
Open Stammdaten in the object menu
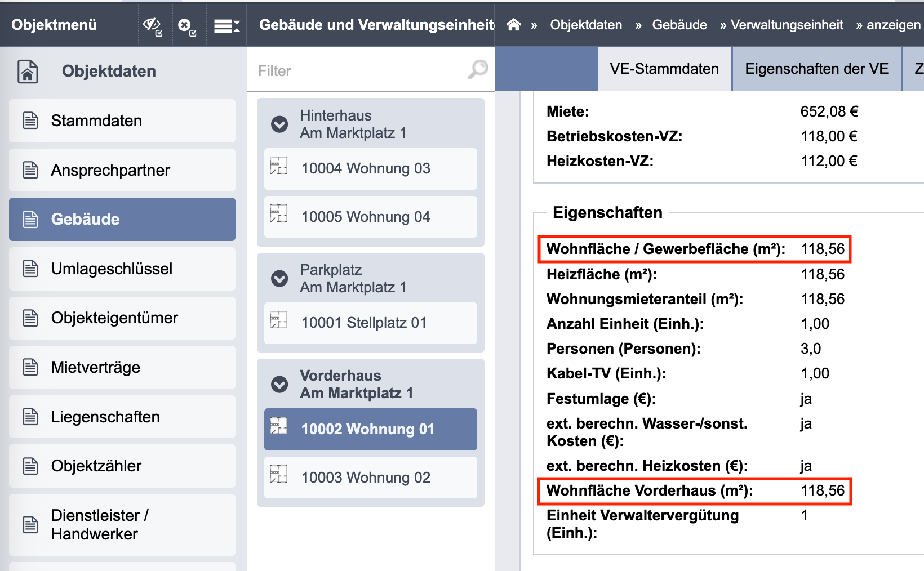pos(122,121)
